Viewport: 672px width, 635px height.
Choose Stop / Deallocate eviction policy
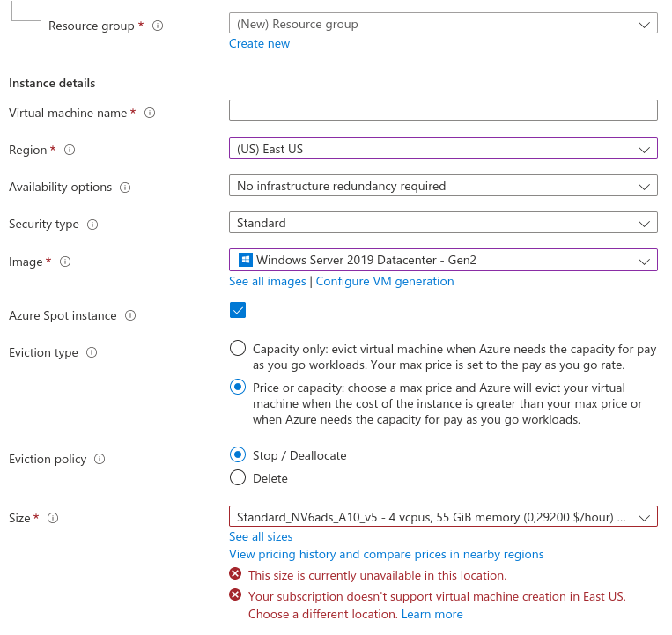tap(238, 454)
